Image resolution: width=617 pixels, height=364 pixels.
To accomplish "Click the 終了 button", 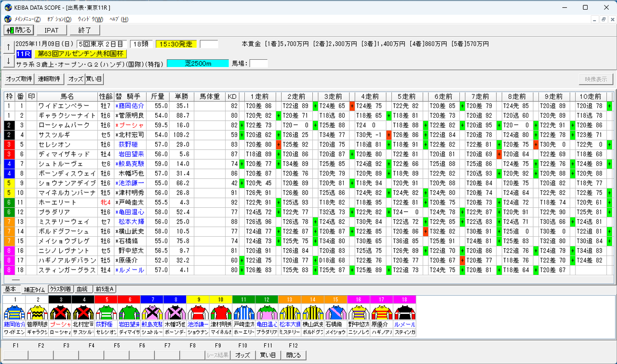I will pos(85,30).
